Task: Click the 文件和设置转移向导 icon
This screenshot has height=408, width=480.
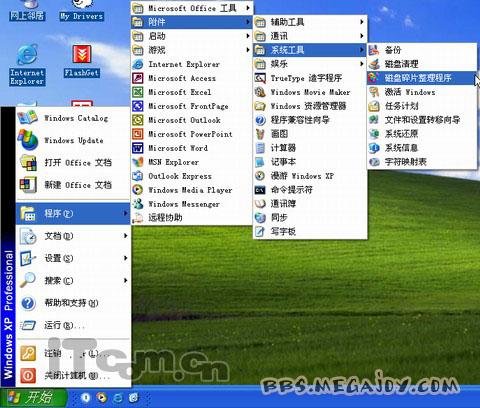Action: point(374,120)
